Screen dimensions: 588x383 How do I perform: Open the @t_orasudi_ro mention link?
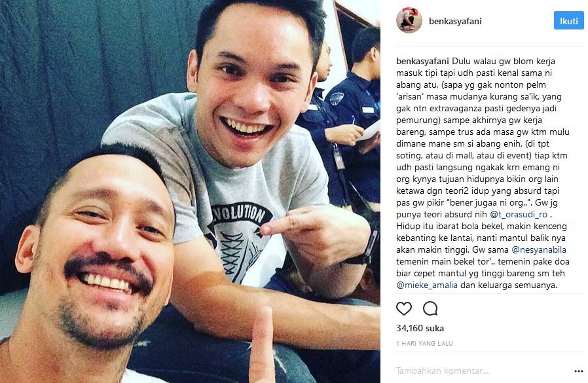[x=519, y=215]
